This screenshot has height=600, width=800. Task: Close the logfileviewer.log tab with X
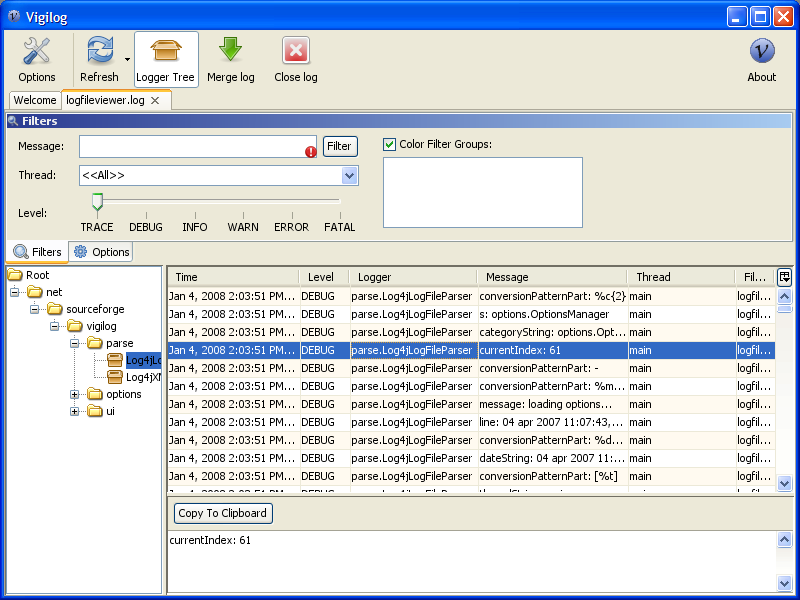coord(155,100)
